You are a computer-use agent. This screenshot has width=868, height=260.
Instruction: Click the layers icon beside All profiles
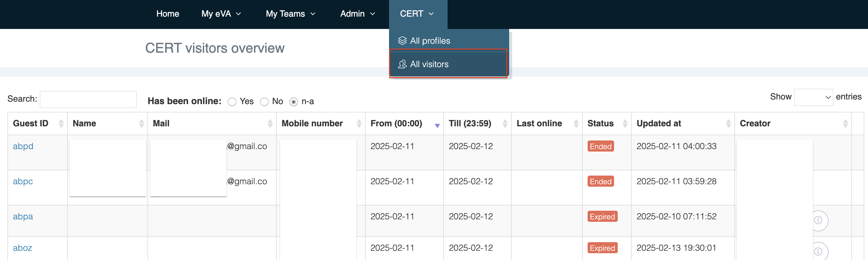click(x=402, y=41)
